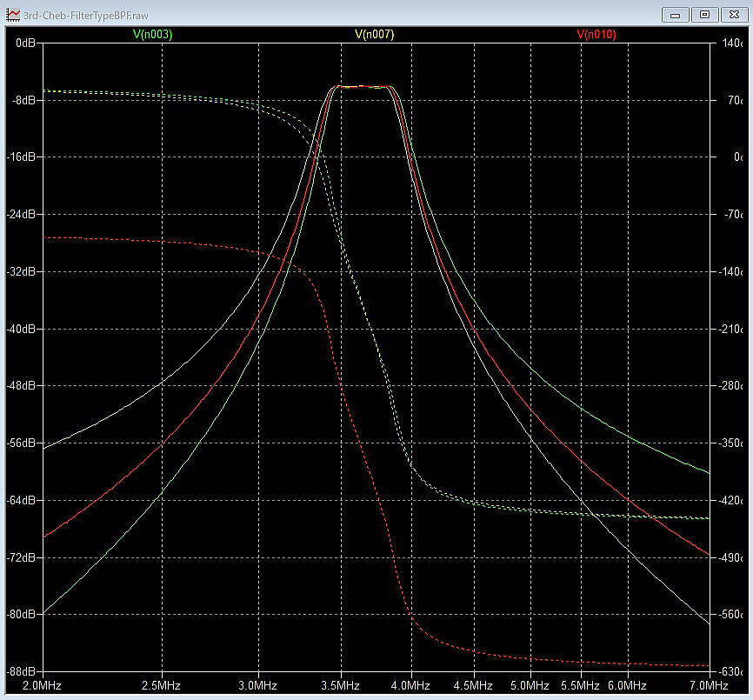Select the green V(n003) trace label
Image resolution: width=753 pixels, height=700 pixels.
coord(152,35)
